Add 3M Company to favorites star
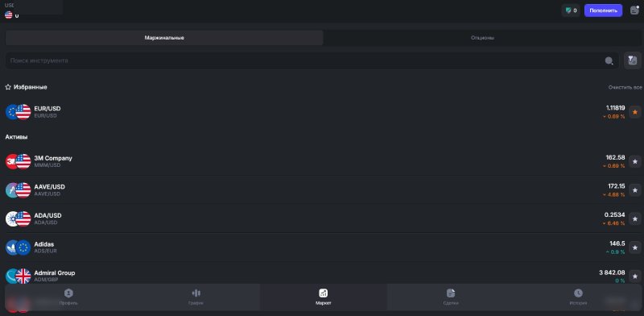Screen dimensions: 644x316 tap(635, 161)
